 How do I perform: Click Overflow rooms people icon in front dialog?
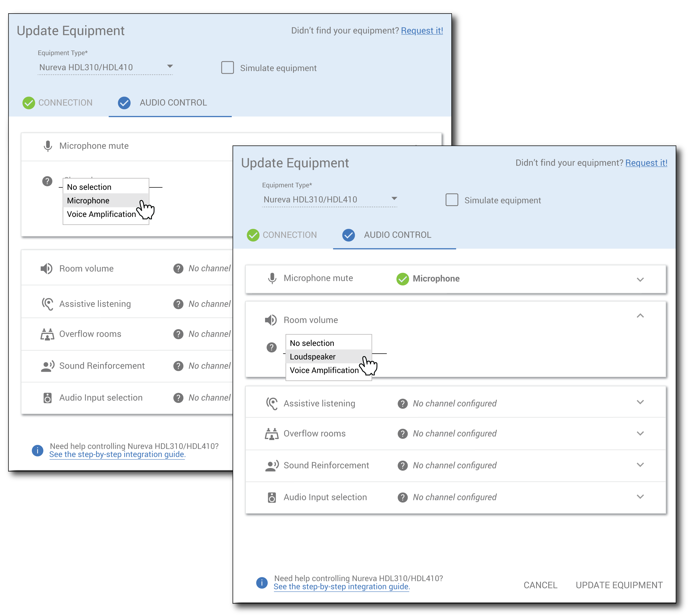coord(272,434)
